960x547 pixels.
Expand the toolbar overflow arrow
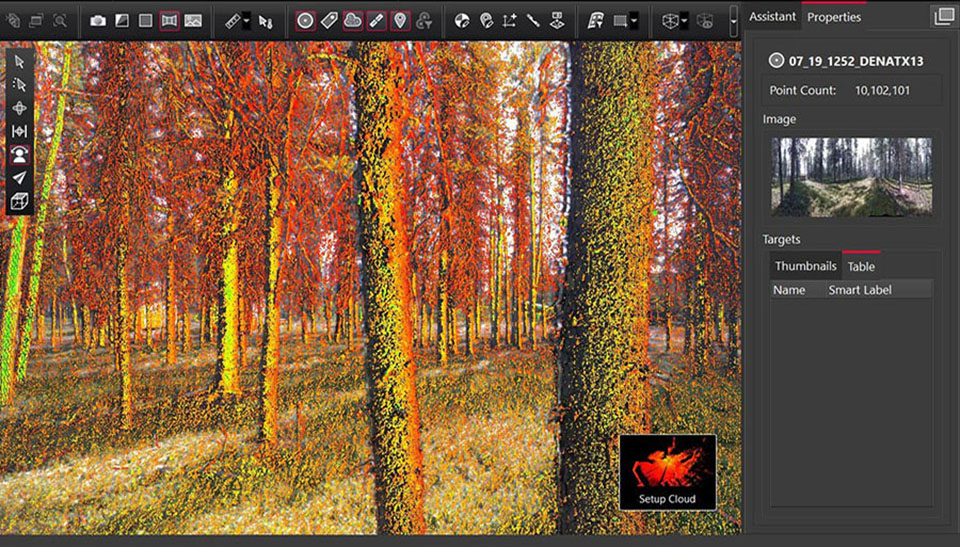[733, 21]
